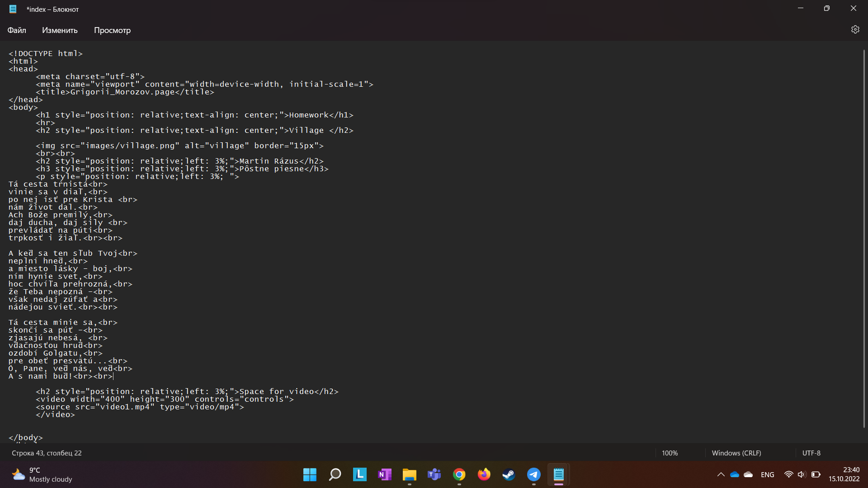Click the h2 'Martin Rázus' line
The width and height of the screenshot is (868, 488).
point(180,161)
